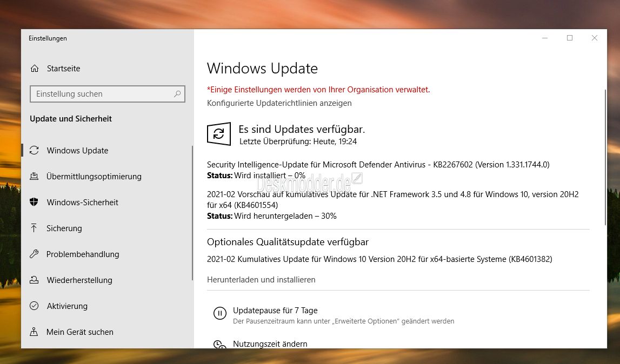This screenshot has height=364, width=620.
Task: Click 'Optionales Qualitätsupdate verfügbar' heading
Action: pos(288,242)
